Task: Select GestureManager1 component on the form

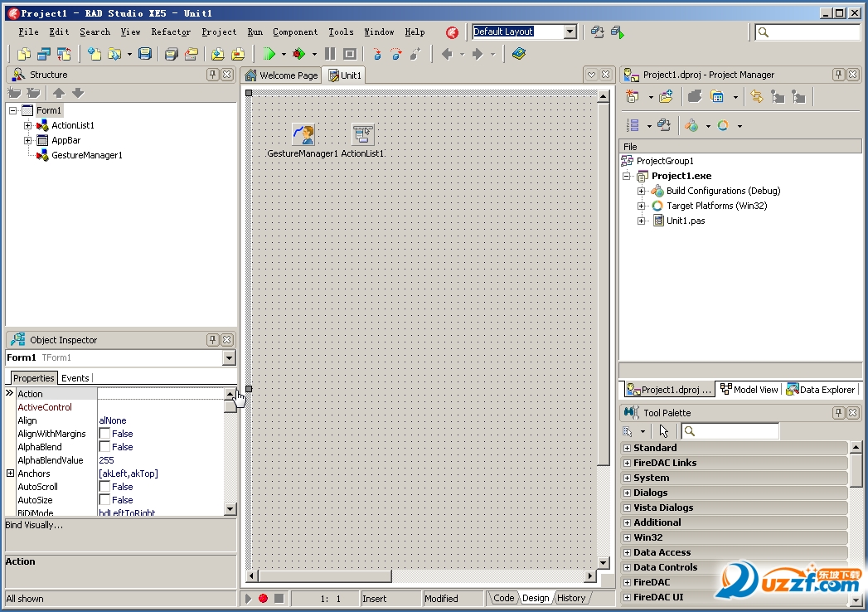Action: point(303,133)
